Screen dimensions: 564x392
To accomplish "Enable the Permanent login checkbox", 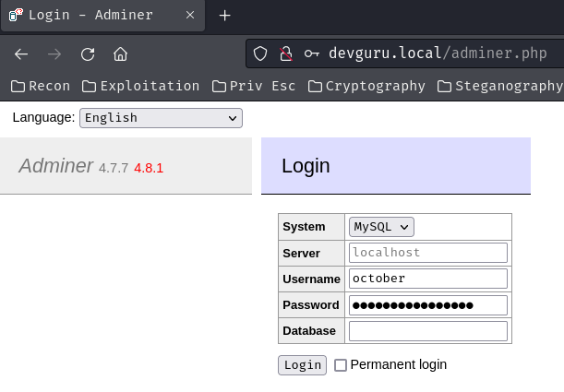I will click(341, 365).
